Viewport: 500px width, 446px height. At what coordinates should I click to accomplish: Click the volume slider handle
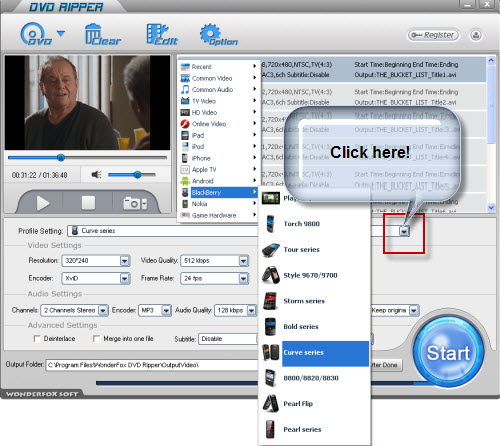pos(137,174)
